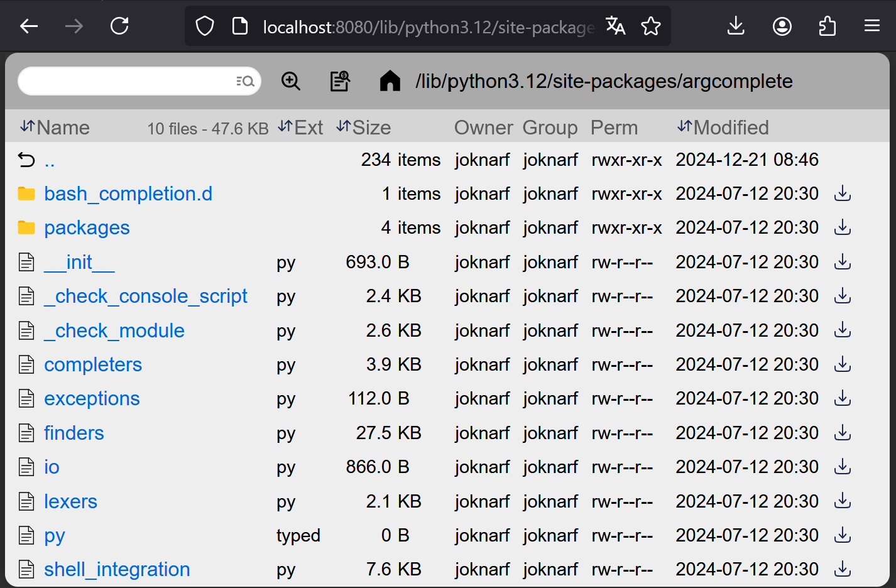The height and width of the screenshot is (588, 896).
Task: Download the completers file
Action: click(843, 364)
